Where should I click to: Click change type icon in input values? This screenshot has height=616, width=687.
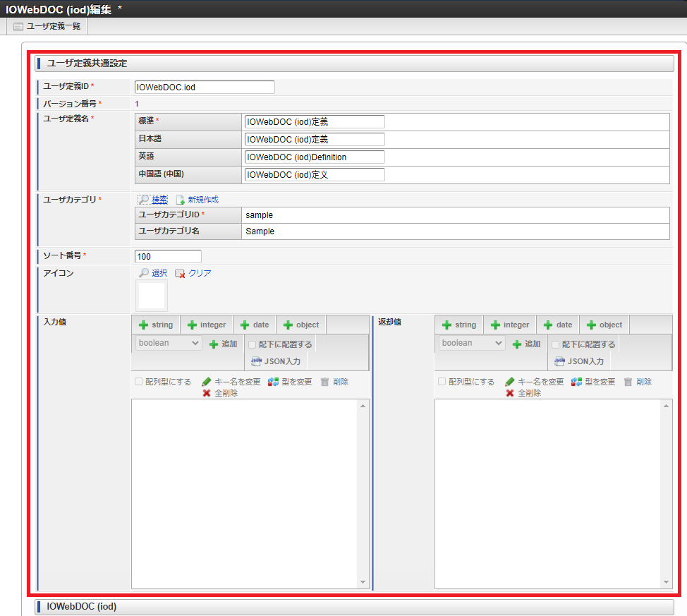coord(273,382)
